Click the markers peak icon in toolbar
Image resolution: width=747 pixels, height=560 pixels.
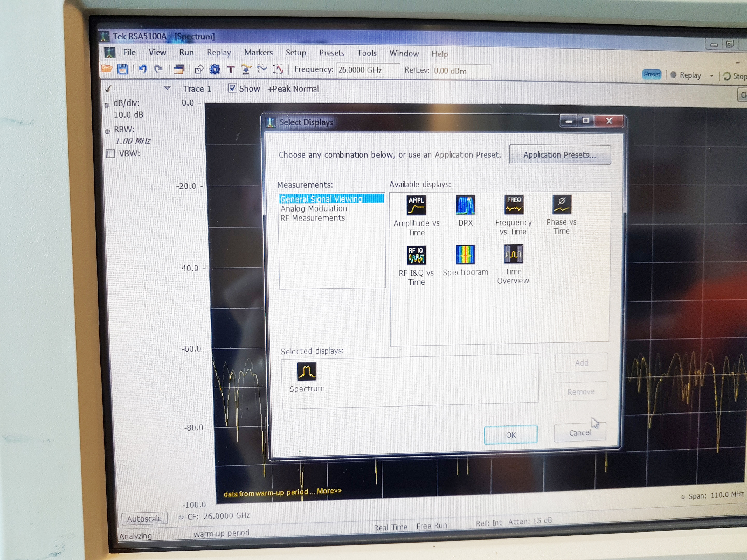click(x=246, y=69)
